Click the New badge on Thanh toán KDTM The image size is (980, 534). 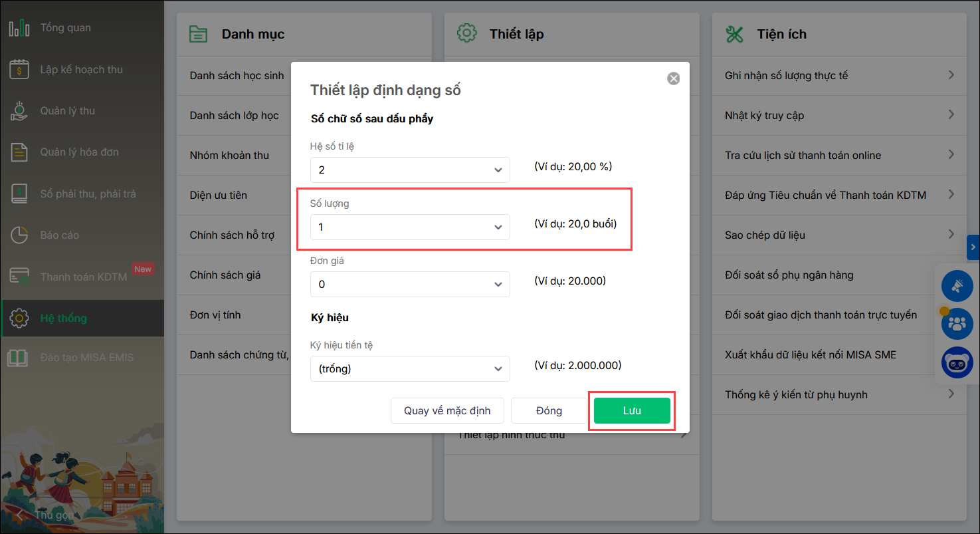coord(143,269)
